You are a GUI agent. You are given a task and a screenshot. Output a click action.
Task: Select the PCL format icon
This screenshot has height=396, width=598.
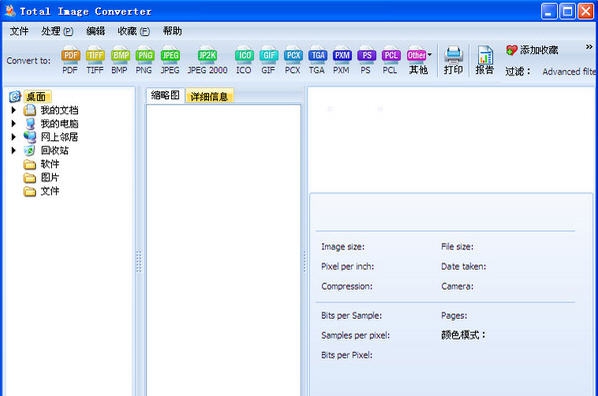[x=391, y=60]
